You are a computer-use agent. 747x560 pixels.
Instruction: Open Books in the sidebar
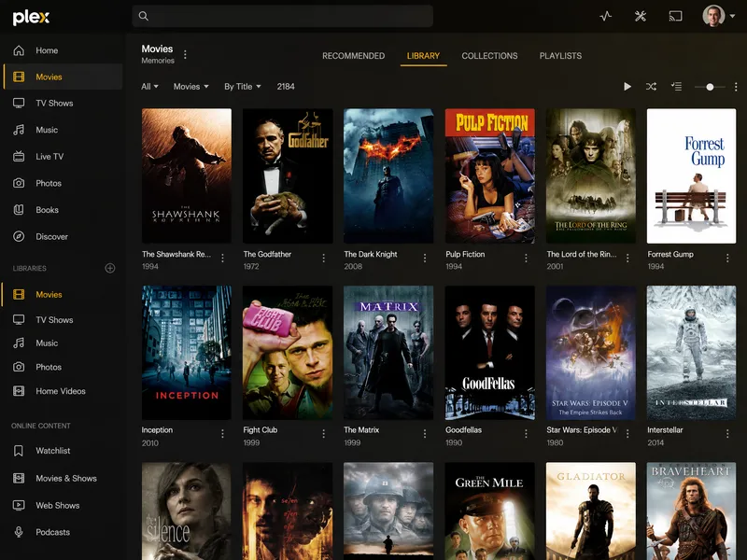(63, 210)
